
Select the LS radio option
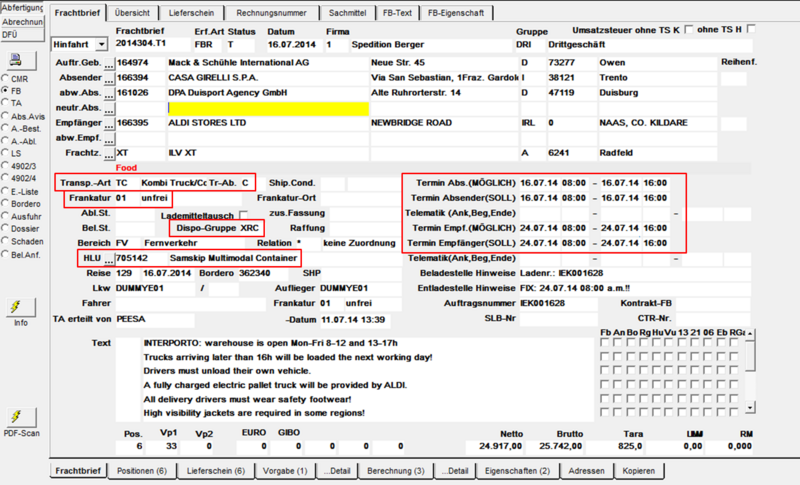(x=5, y=152)
